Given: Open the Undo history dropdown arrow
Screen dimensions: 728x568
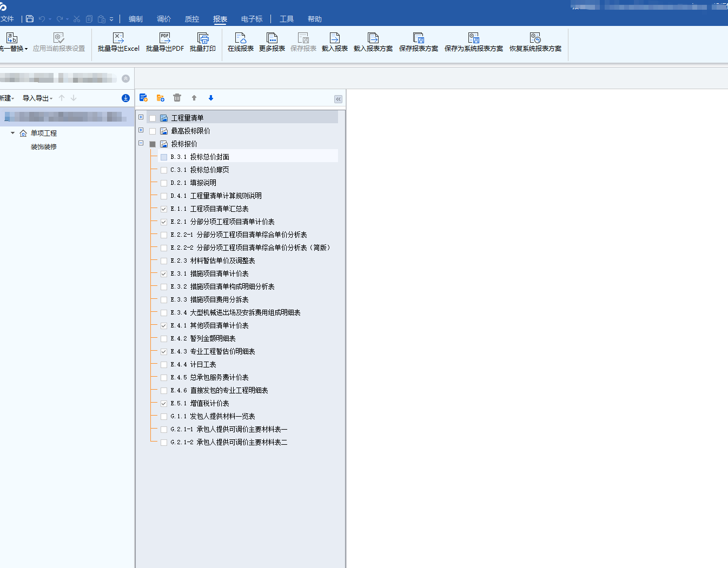Looking at the screenshot, I should tap(50, 19).
